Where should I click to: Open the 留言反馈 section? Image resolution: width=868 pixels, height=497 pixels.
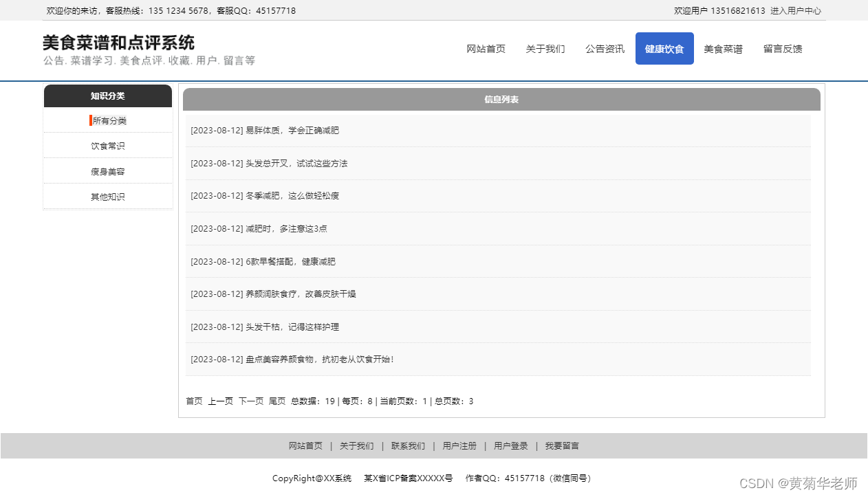[782, 48]
